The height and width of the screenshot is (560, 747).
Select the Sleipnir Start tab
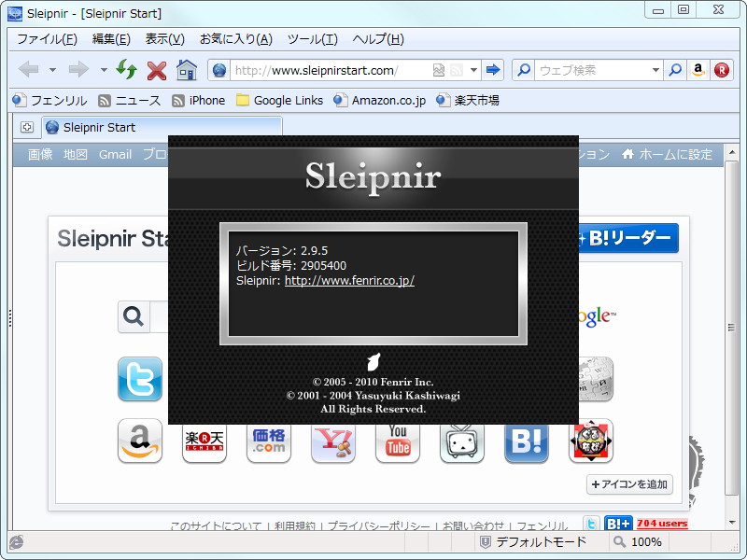(x=103, y=126)
